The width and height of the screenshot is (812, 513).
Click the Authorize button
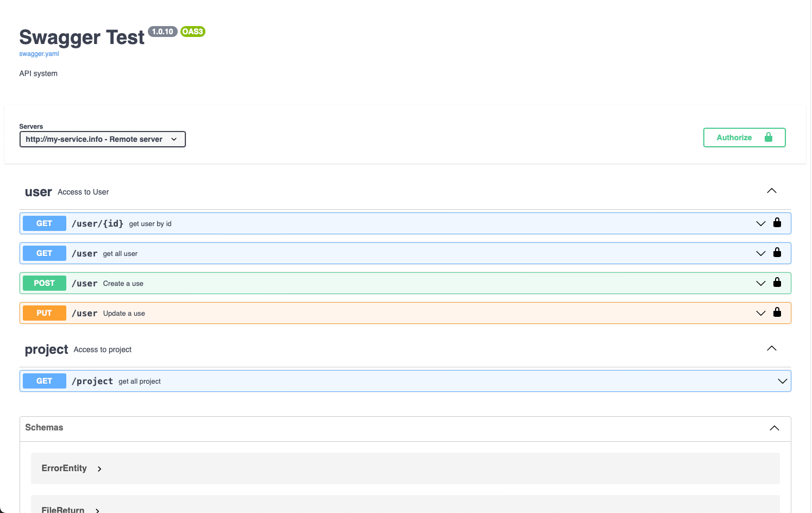tap(745, 137)
